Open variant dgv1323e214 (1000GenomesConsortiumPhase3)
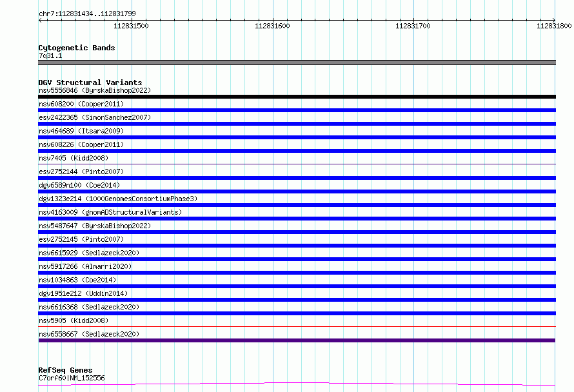Image resolution: width=574 pixels, height=392 pixels. coord(118,199)
